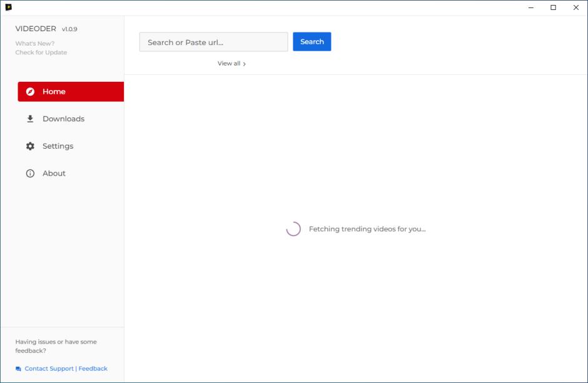This screenshot has width=588, height=383.
Task: Click the 'Fetching trending videos for you...' text
Action: pyautogui.click(x=368, y=229)
